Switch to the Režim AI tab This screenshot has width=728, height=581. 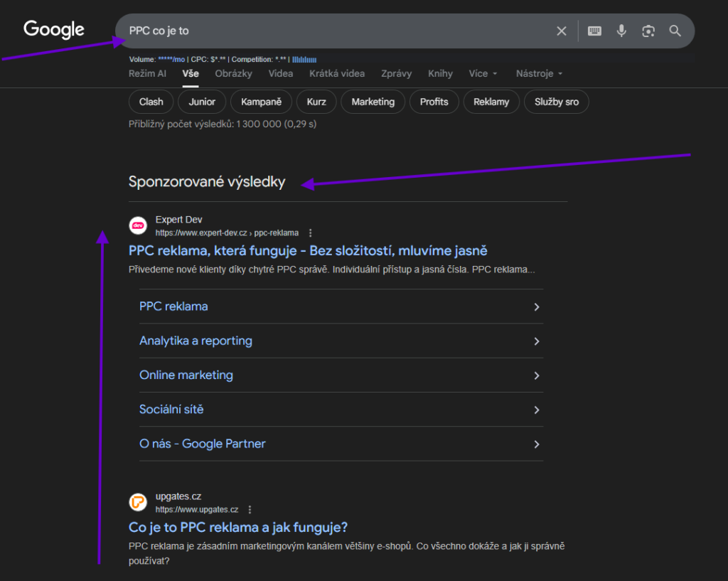pos(147,73)
